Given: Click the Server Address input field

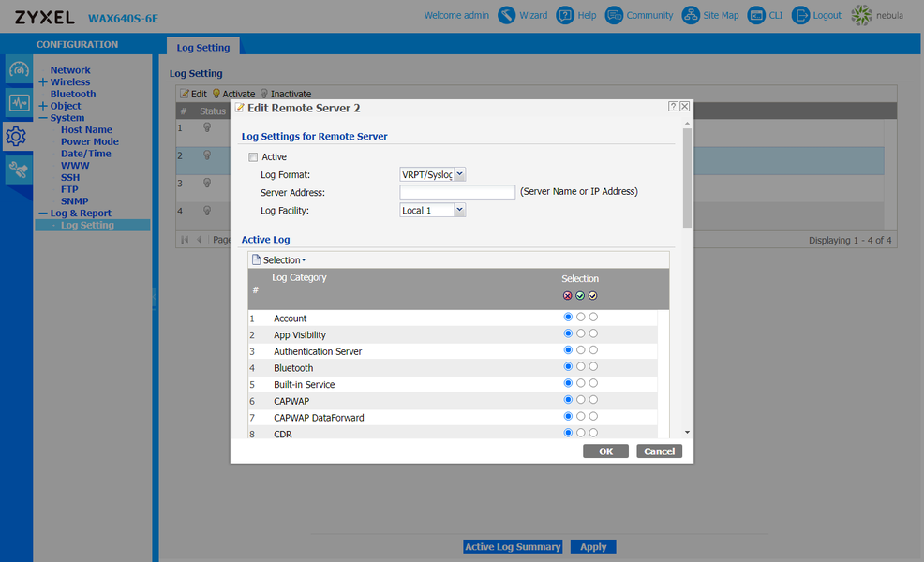Looking at the screenshot, I should (x=457, y=192).
